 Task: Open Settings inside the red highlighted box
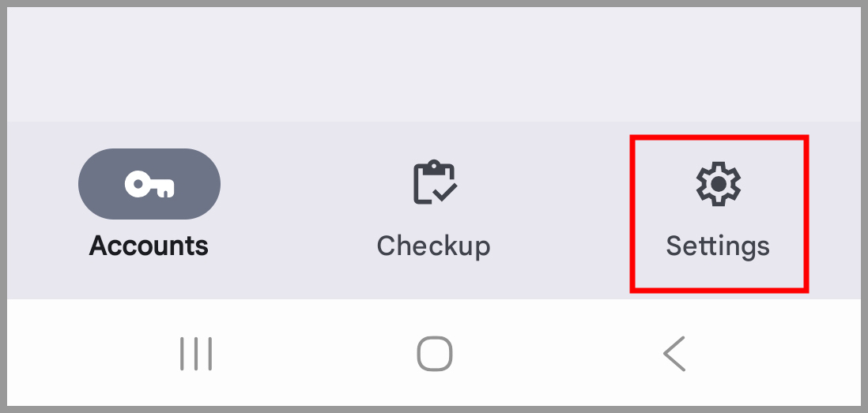pyautogui.click(x=718, y=213)
